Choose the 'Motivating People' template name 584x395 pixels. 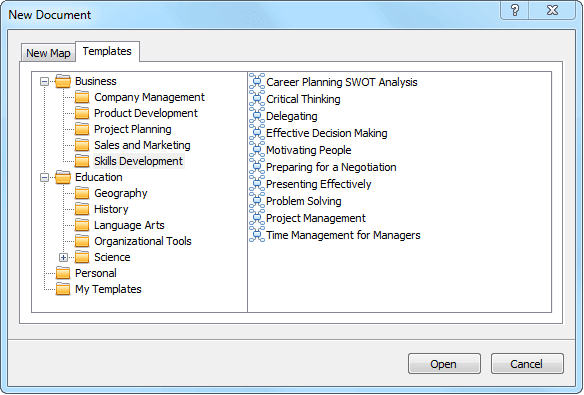pos(309,150)
